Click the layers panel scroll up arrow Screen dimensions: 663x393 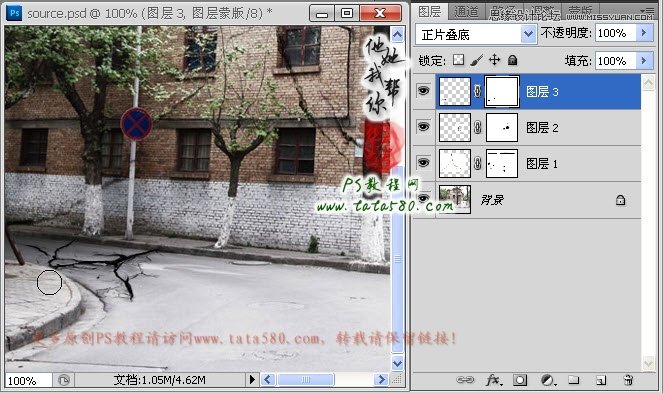click(x=648, y=82)
